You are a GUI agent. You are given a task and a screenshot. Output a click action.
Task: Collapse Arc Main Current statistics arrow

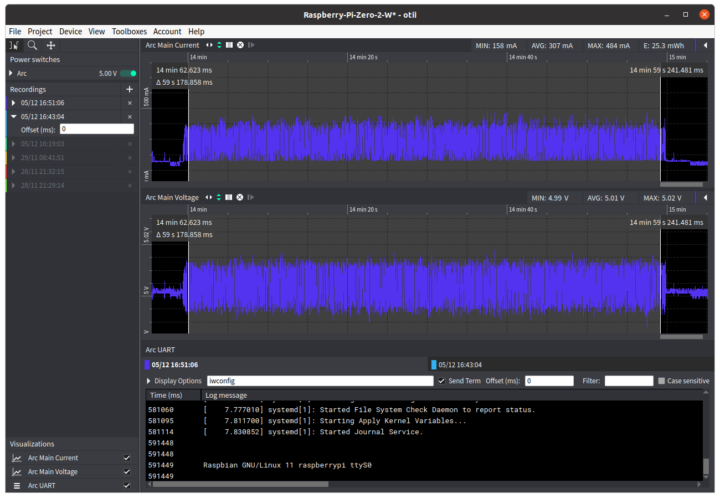(705, 45)
